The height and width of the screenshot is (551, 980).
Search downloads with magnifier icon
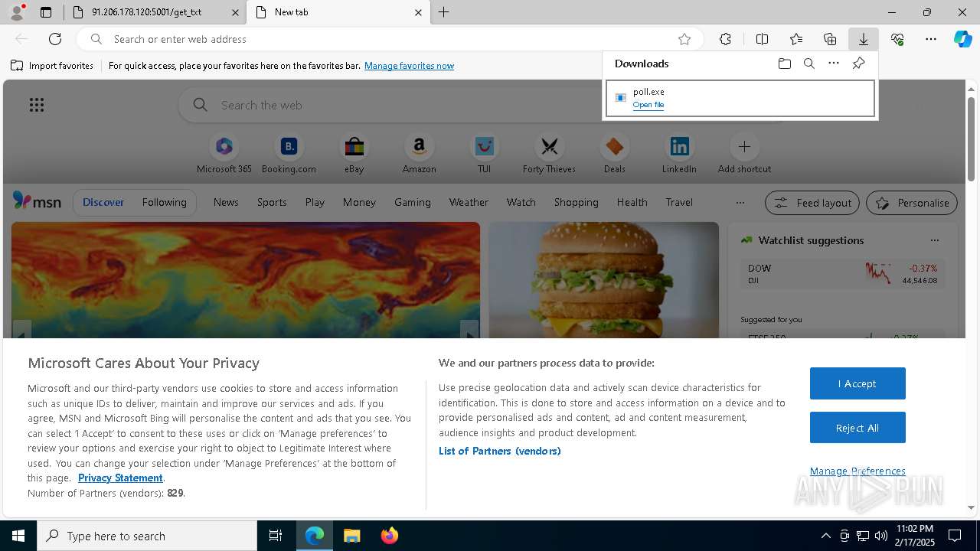pos(809,64)
